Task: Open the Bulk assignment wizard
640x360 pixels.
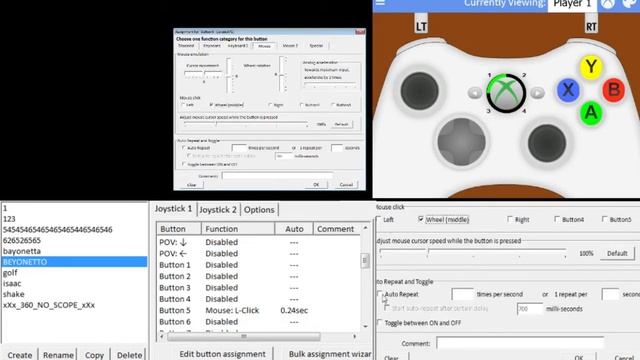Action: [330, 353]
